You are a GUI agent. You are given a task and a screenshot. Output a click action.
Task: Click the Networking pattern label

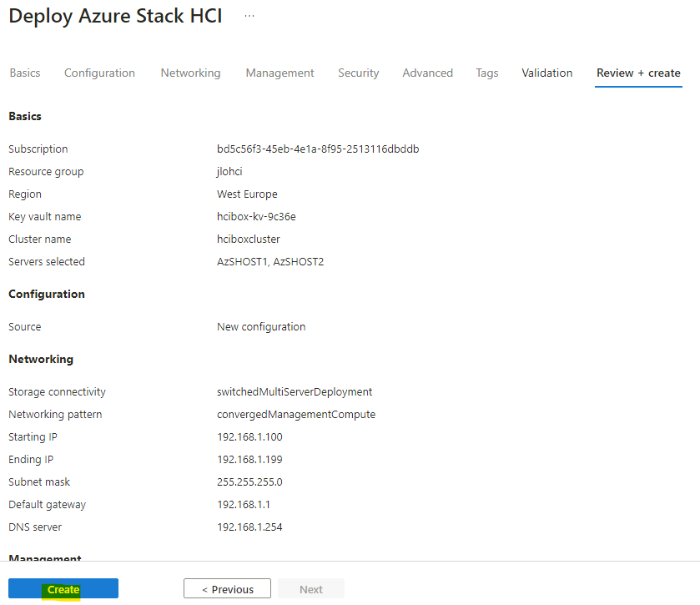click(x=55, y=415)
